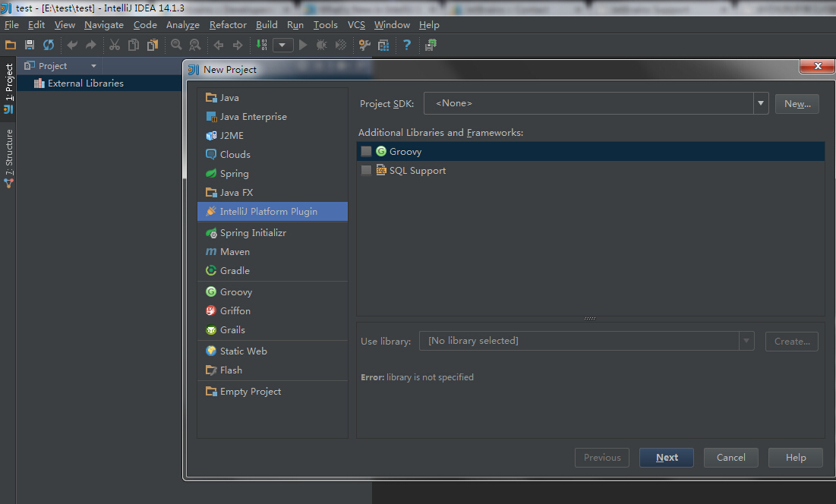Click the Run with Coverage icon
Image resolution: width=836 pixels, height=504 pixels.
[x=341, y=46]
